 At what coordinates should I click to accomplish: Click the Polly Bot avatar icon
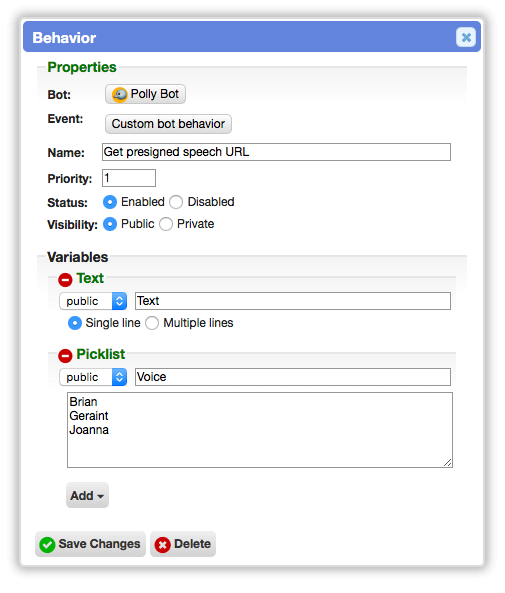120,94
